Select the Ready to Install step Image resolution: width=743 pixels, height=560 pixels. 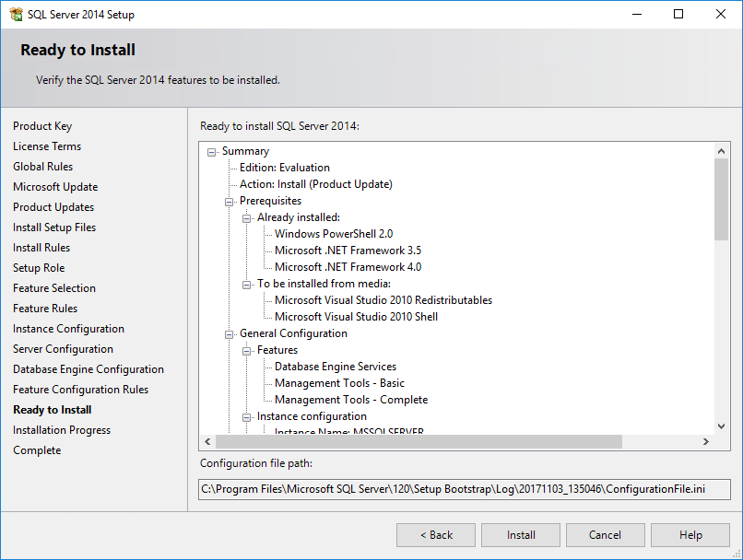pos(53,410)
